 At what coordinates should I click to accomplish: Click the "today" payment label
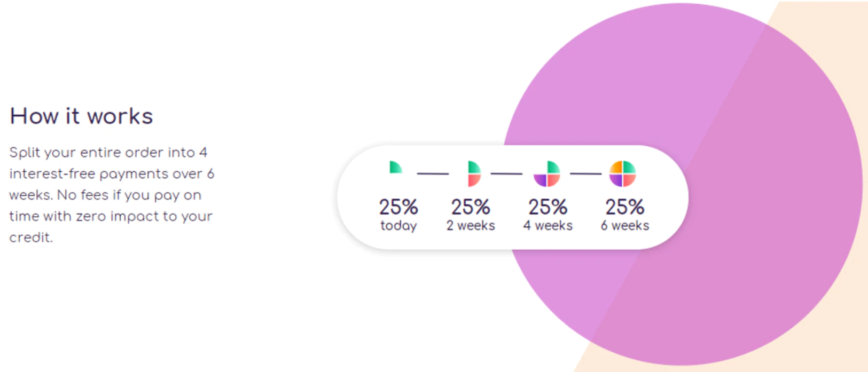tap(398, 226)
